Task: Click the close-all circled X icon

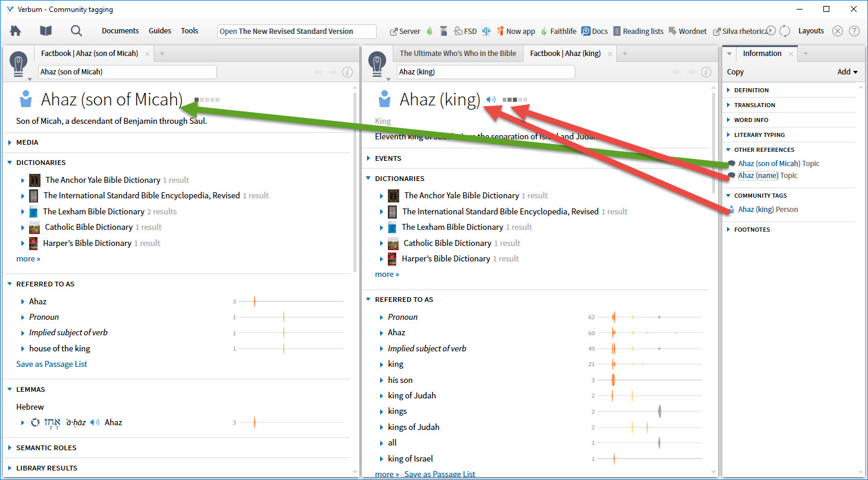Action: (838, 31)
